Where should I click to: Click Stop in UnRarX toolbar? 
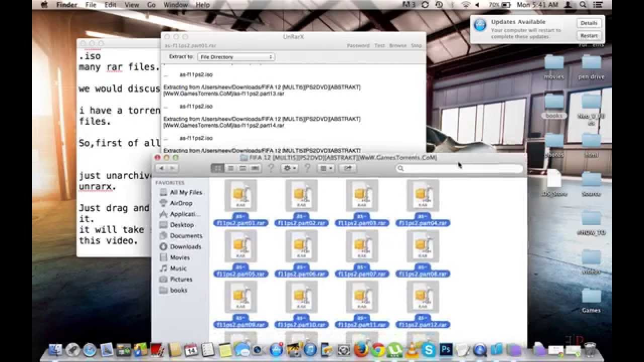[416, 46]
